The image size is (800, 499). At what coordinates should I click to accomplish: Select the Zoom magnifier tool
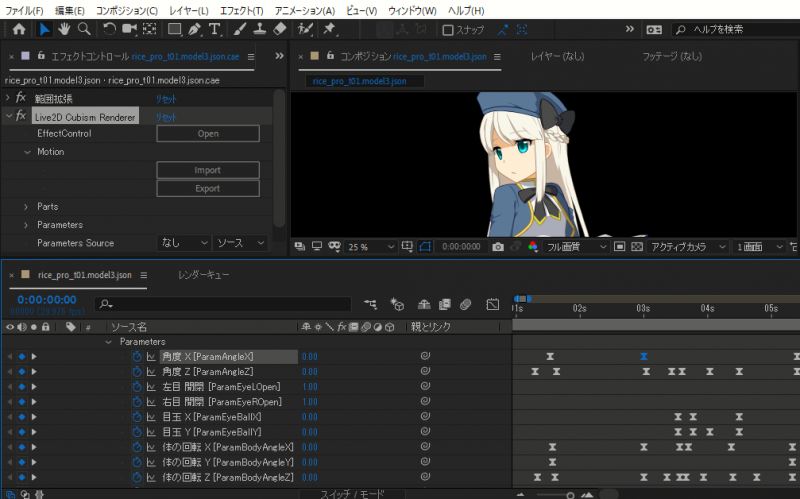(84, 29)
